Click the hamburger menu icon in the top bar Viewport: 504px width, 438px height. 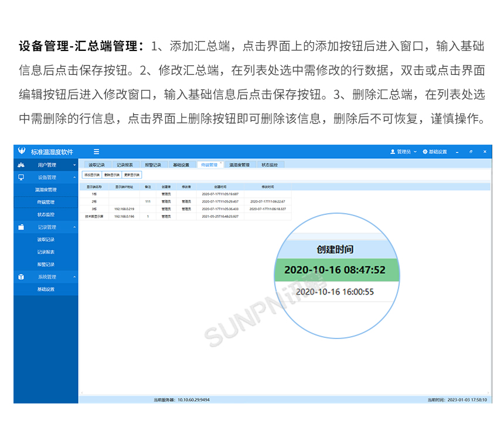(x=97, y=151)
